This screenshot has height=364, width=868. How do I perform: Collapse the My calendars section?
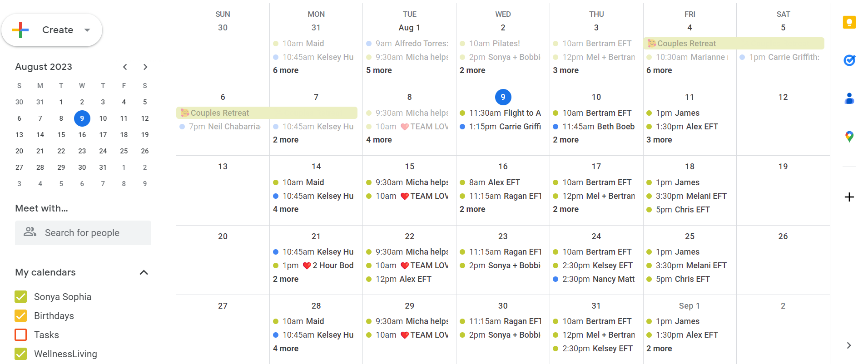(x=144, y=272)
